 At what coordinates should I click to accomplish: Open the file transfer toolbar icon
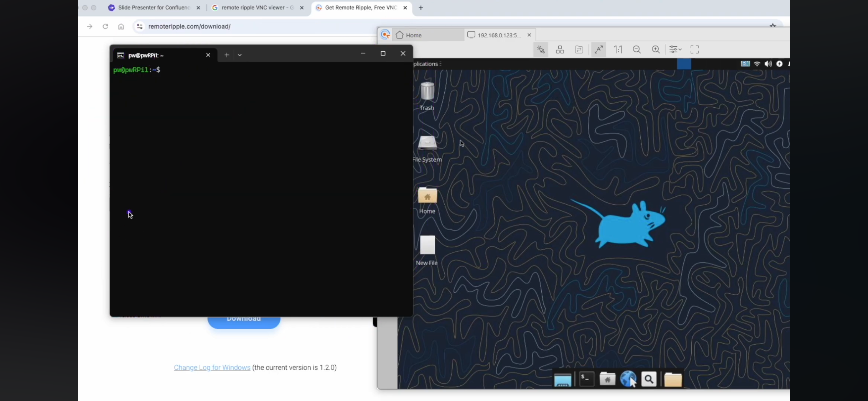point(579,50)
